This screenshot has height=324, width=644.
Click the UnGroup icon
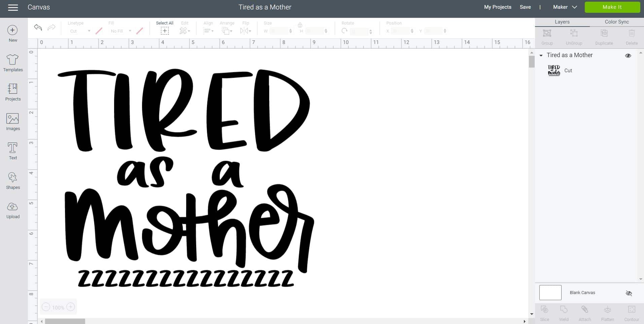574,33
